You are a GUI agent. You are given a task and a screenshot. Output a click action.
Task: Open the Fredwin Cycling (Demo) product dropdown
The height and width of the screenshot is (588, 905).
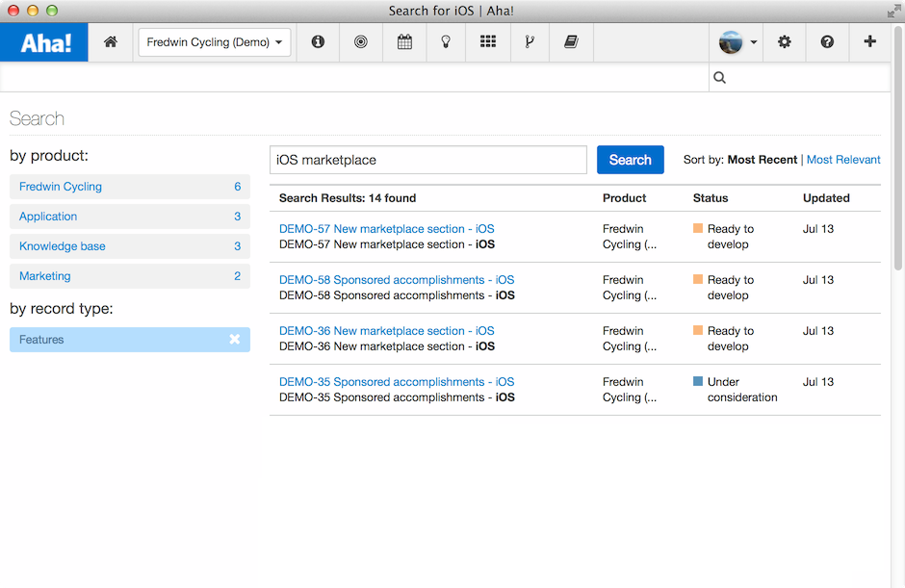(214, 42)
